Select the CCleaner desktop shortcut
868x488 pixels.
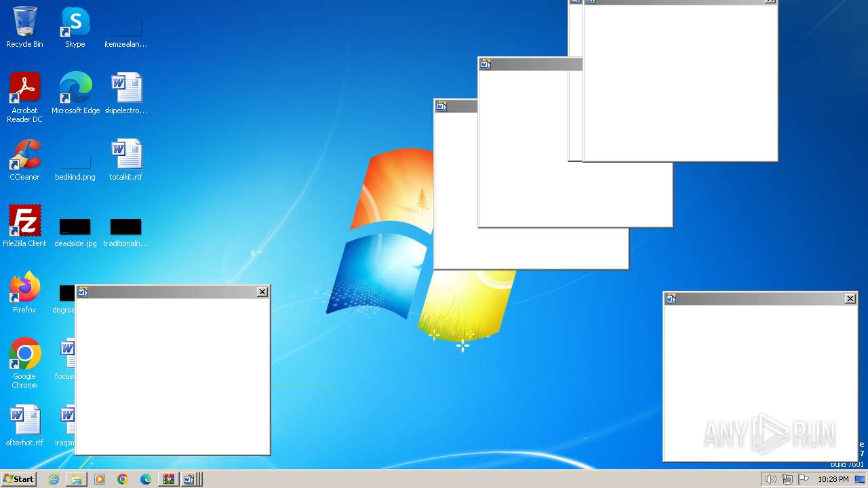point(24,160)
